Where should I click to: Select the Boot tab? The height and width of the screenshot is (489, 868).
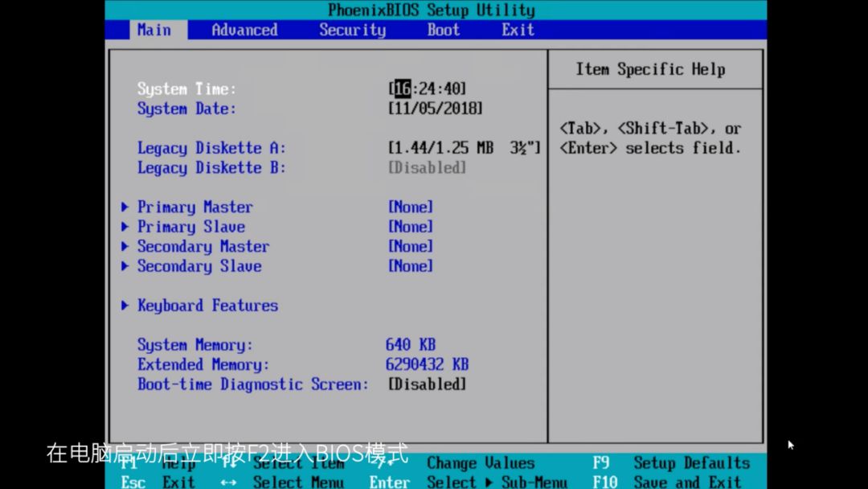(x=444, y=30)
